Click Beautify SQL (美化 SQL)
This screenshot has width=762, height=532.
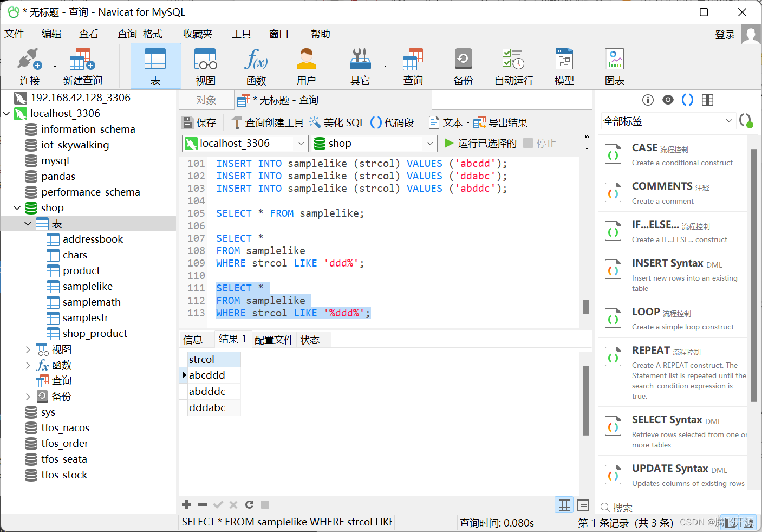337,122
